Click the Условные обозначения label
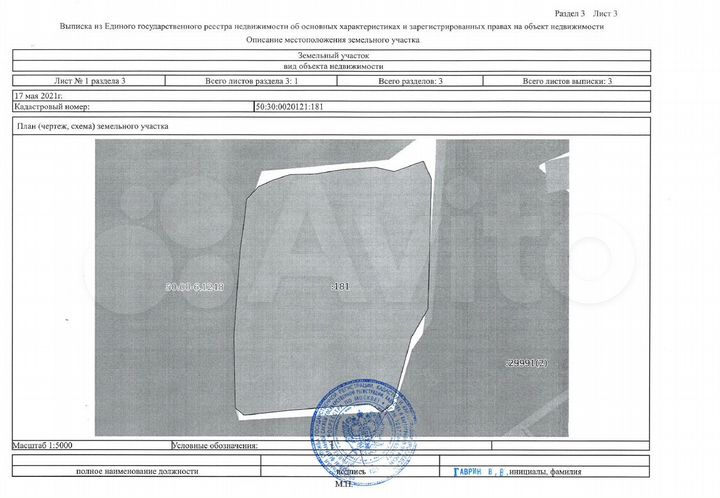This screenshot has width=720, height=498. tap(214, 445)
